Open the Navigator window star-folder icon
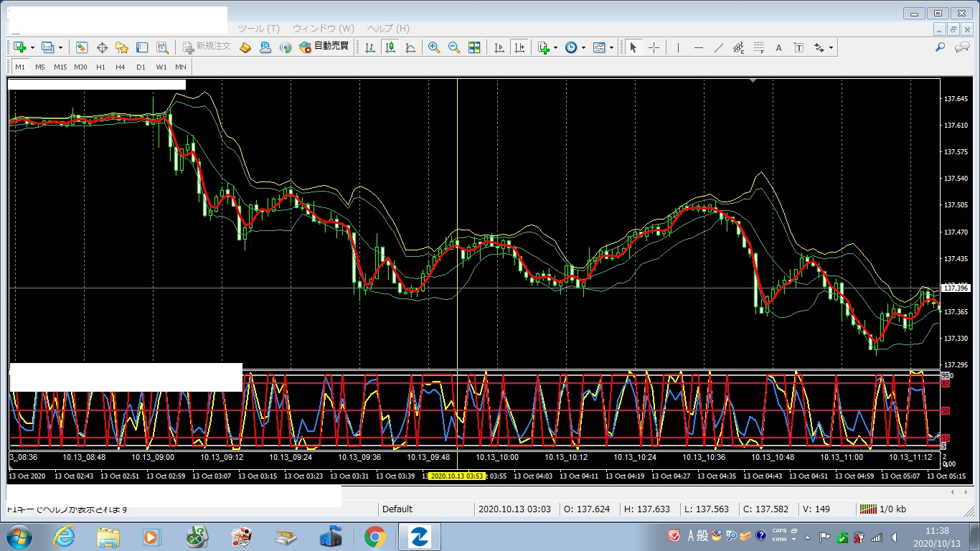Viewport: 980px width, 551px height. (122, 47)
